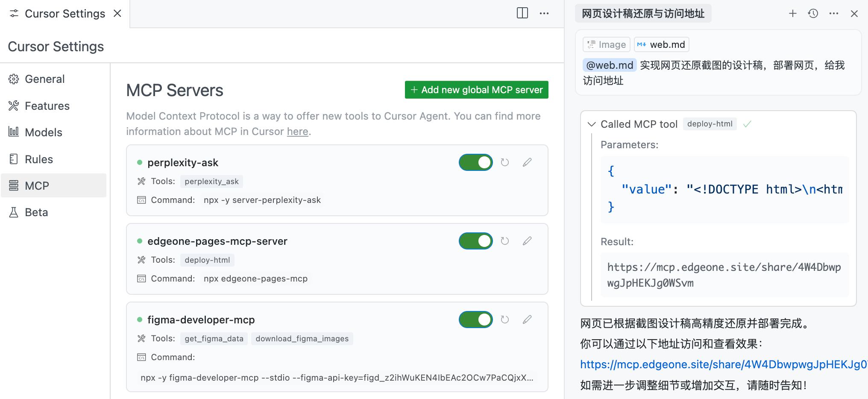Refresh the perplexity-ask server
This screenshot has width=868, height=399.
(x=504, y=162)
